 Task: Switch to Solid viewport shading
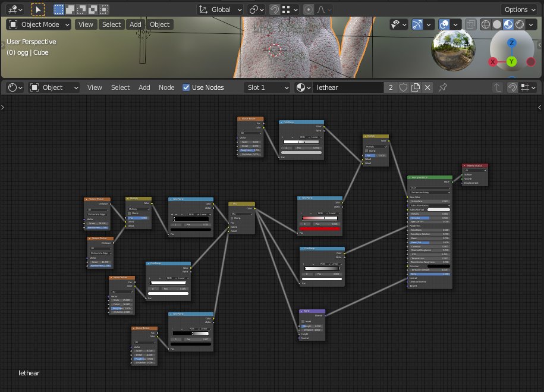[x=497, y=24]
